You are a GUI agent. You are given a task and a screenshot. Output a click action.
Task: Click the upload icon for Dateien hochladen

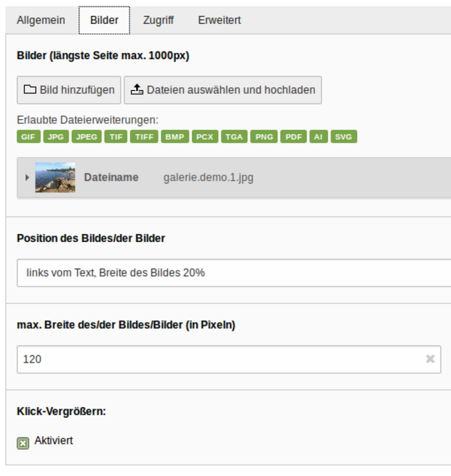click(x=137, y=90)
